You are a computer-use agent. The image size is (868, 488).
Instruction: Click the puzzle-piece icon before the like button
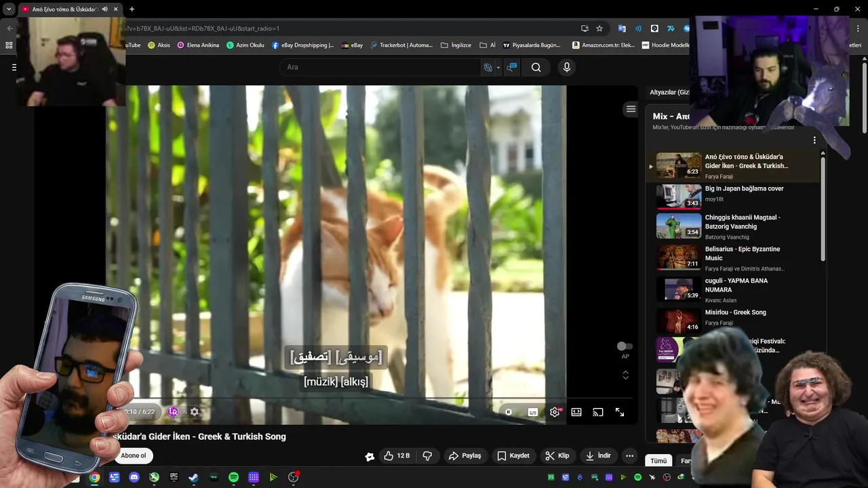pos(370,457)
